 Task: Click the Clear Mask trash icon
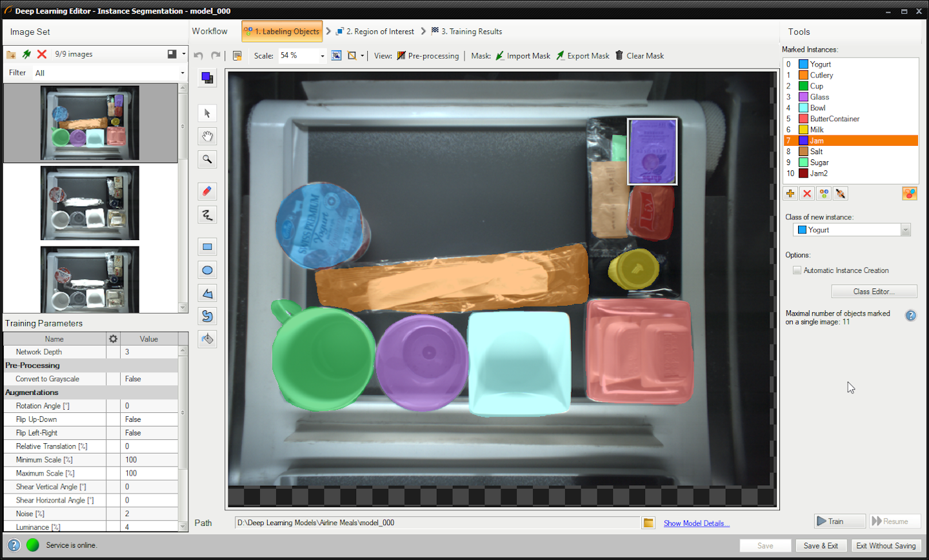[x=619, y=55]
